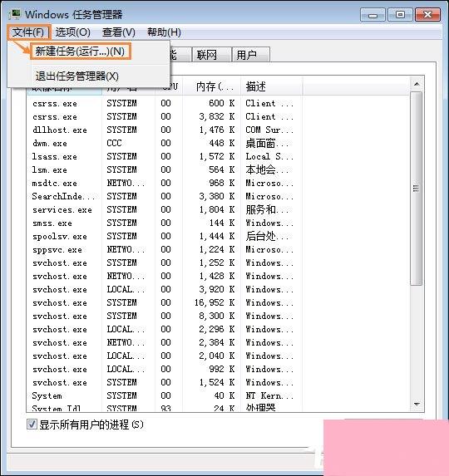Minimize the Task Manager window
The width and height of the screenshot is (449, 476).
click(373, 15)
